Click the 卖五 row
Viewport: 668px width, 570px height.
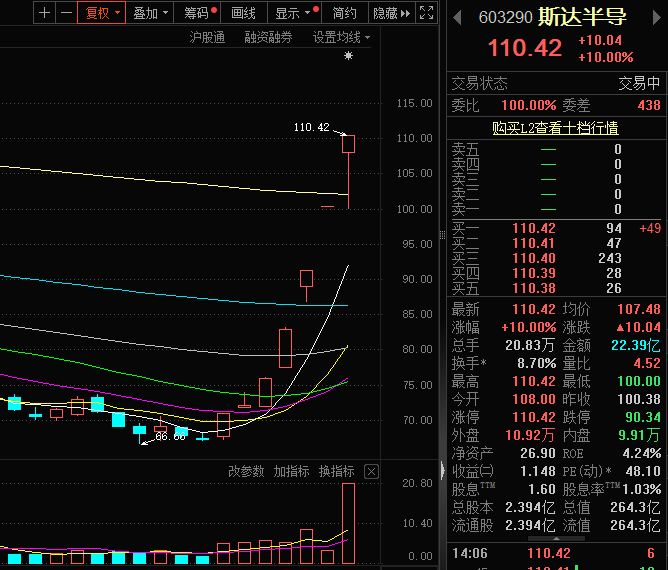coord(557,149)
